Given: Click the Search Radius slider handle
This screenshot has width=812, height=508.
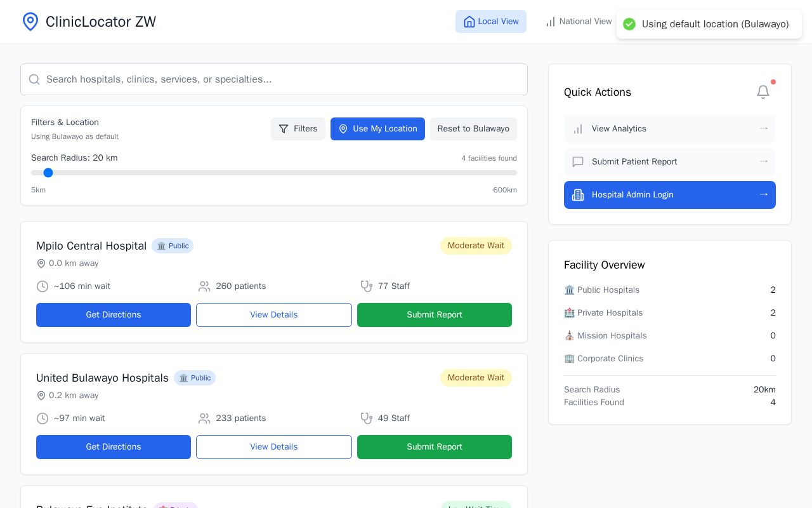Looking at the screenshot, I should click(48, 173).
